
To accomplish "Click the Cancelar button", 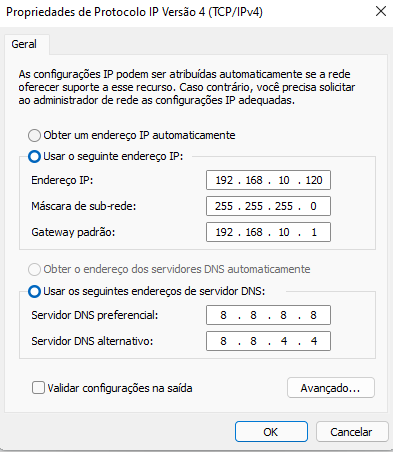I will [x=352, y=432].
